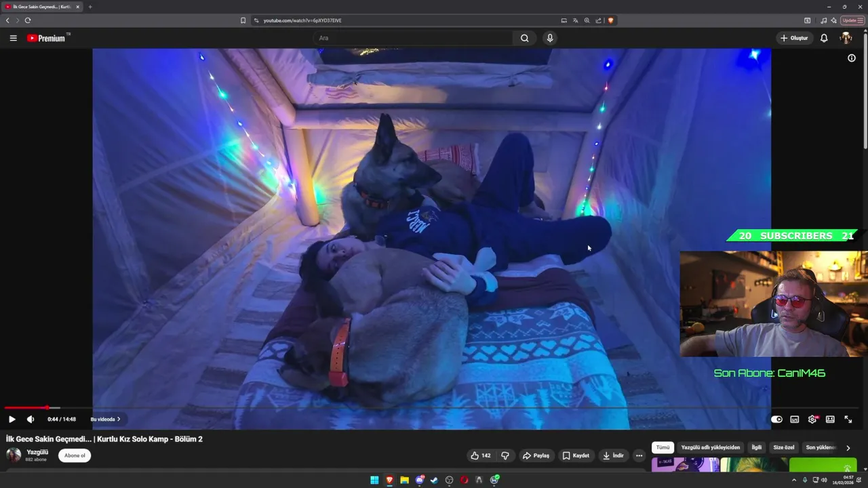Open more actions three-dot menu
Viewport: 868px width, 488px height.
pyautogui.click(x=639, y=455)
